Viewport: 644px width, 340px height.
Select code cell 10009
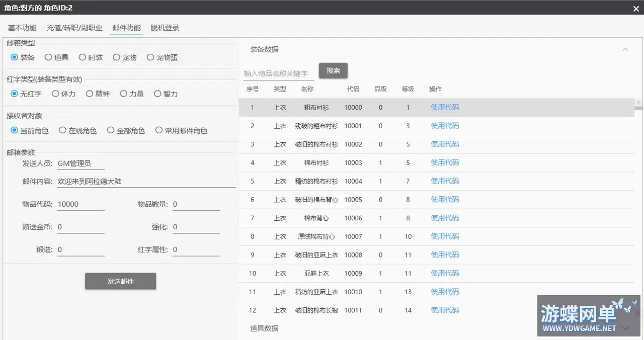click(353, 274)
